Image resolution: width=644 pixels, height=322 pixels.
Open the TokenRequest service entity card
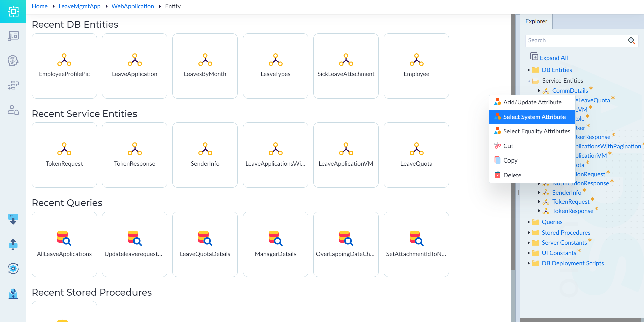pos(64,155)
